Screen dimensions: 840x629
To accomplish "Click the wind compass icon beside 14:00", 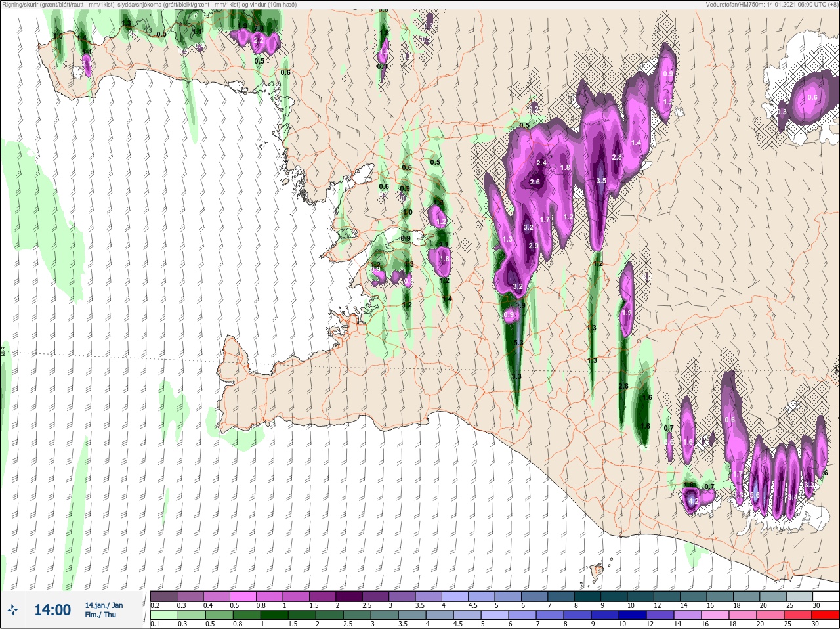I will tap(13, 610).
